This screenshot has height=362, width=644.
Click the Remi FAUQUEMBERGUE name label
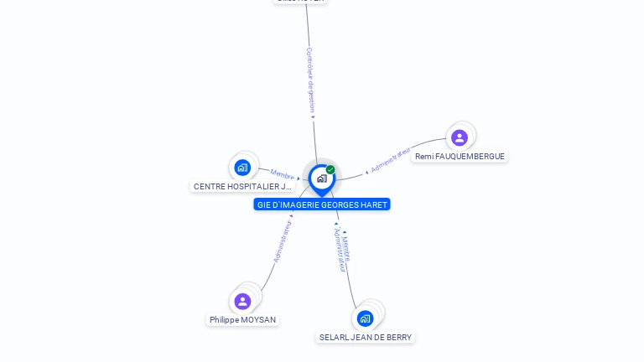pyautogui.click(x=460, y=157)
